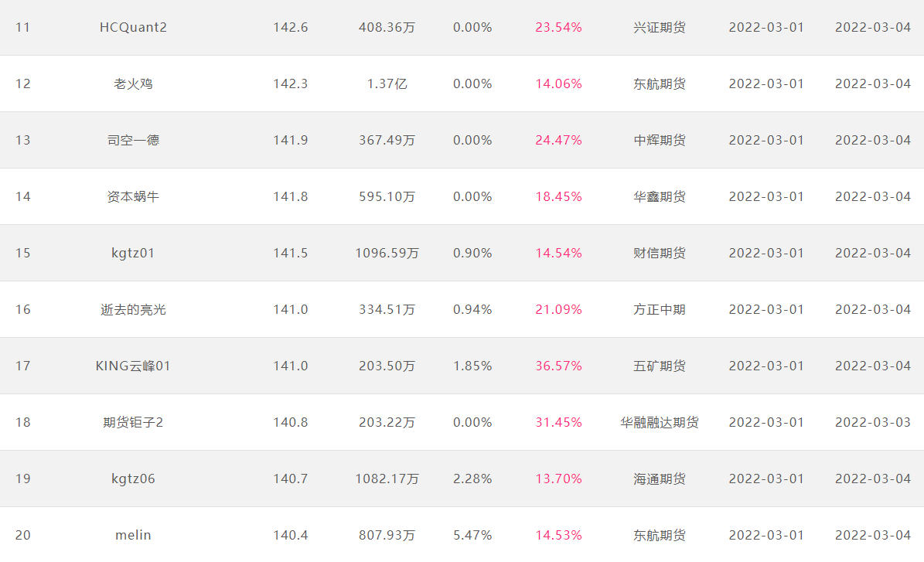
Task: Open the 资本蜗牛 account details
Action: pos(133,197)
